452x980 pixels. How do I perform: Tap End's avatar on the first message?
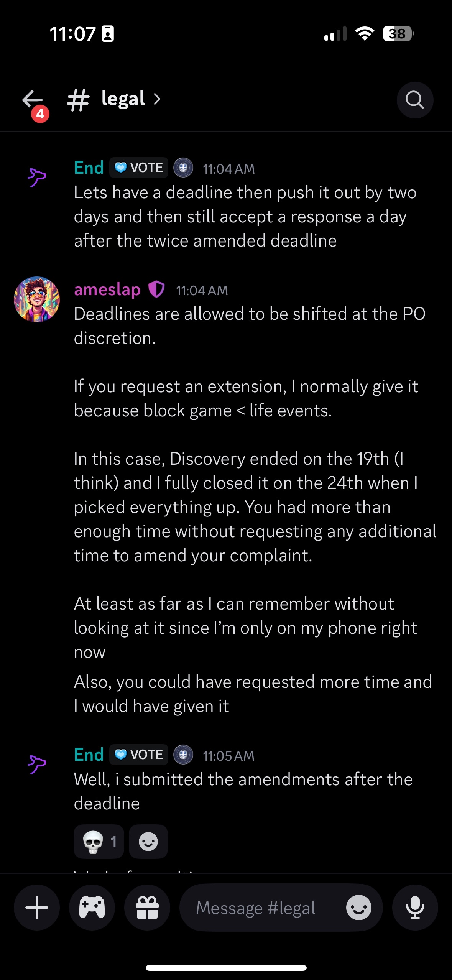point(37,177)
